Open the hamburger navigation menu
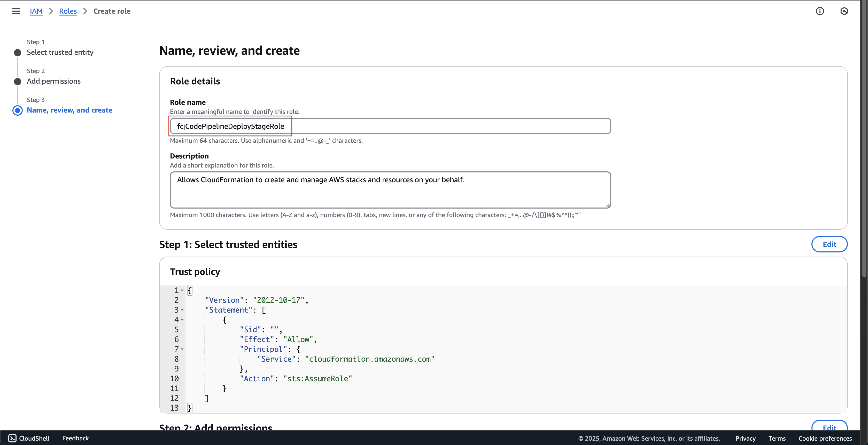The width and height of the screenshot is (868, 445). click(x=16, y=11)
